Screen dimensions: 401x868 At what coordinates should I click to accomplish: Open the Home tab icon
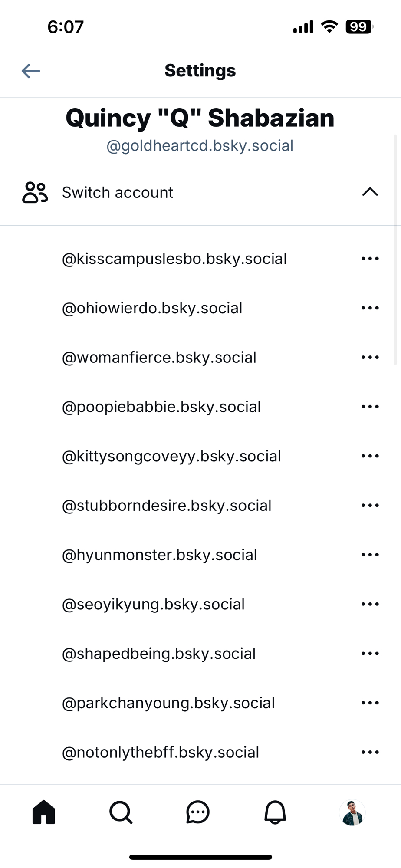coord(44,812)
